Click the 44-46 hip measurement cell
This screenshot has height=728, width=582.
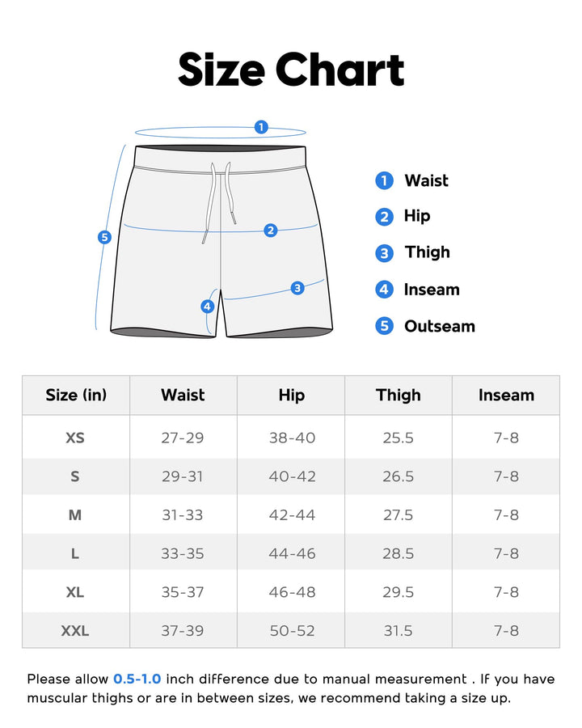coord(292,553)
